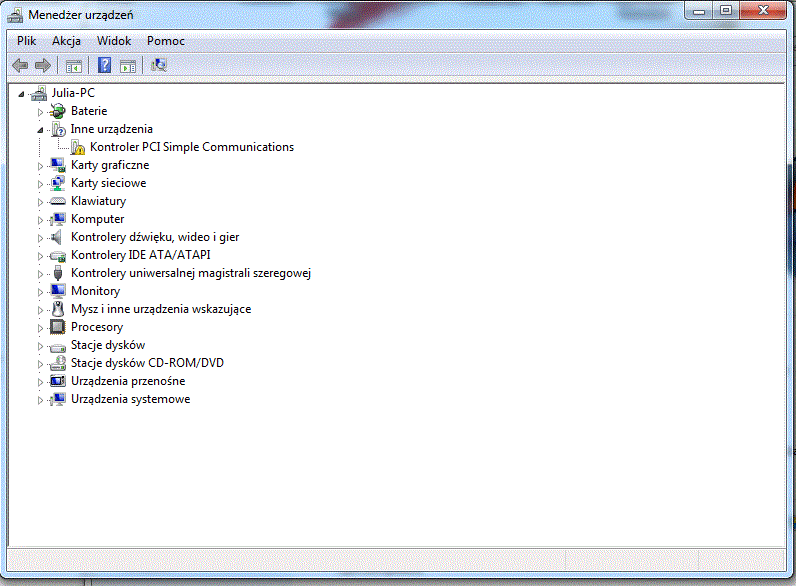Expand Kontrolery uniwersalnej magistrali szeregowej
The height and width of the screenshot is (586, 796).
(40, 274)
